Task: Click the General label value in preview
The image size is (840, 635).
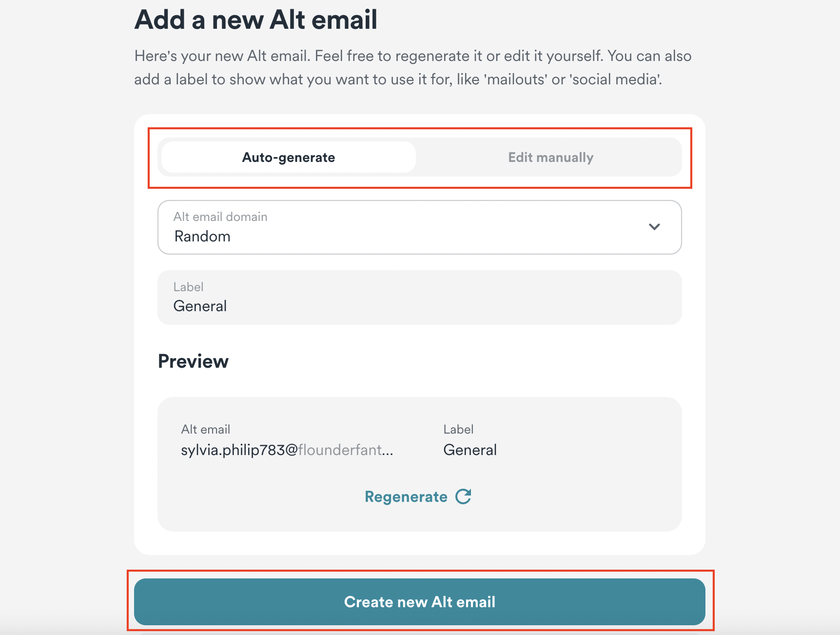Action: [x=469, y=450]
